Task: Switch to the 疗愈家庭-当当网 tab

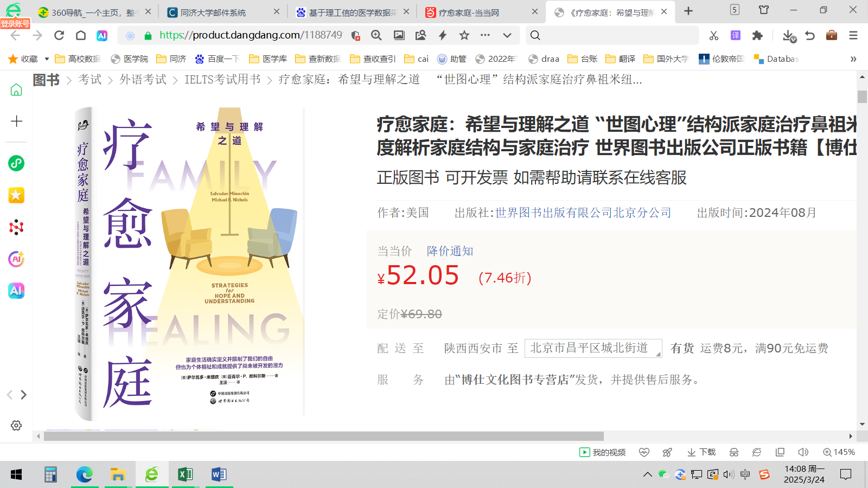Action: pyautogui.click(x=482, y=12)
